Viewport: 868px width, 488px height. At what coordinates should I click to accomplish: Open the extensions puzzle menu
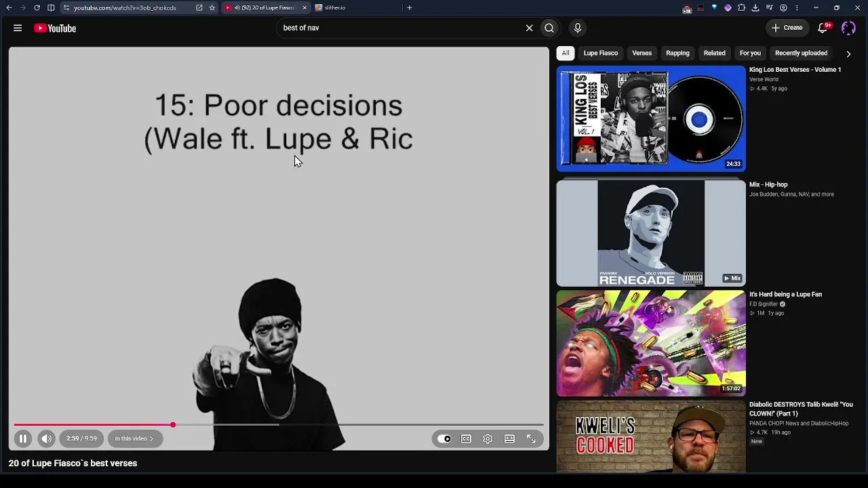coord(741,7)
